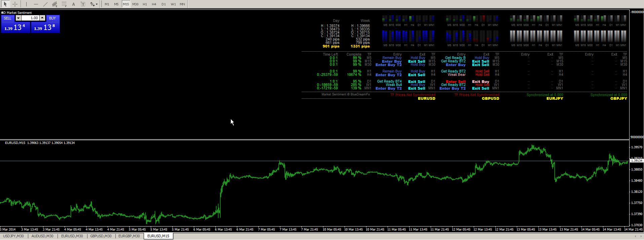Activate the crosshair tool
Screen dimensions: 644x240
15,4
